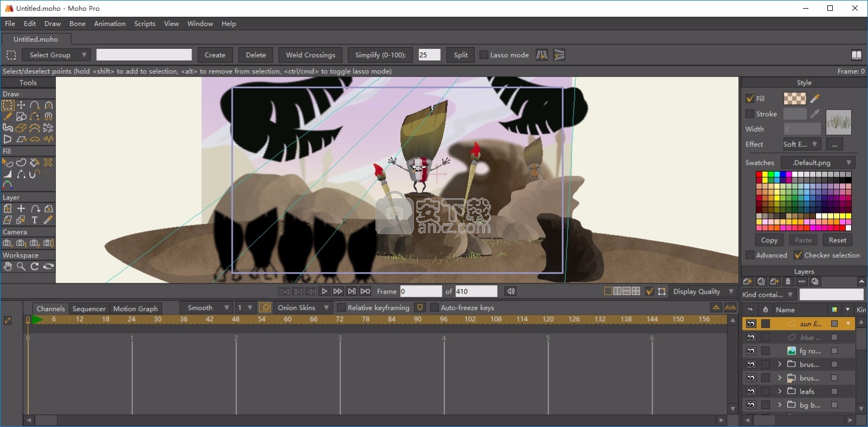Select the Transform Points tool
This screenshot has height=427, width=868.
tap(21, 105)
